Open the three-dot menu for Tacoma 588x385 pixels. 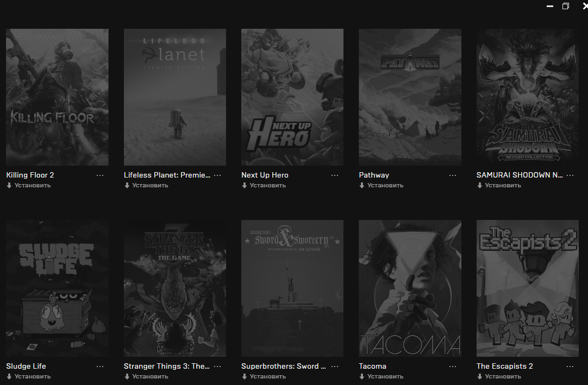pos(453,367)
